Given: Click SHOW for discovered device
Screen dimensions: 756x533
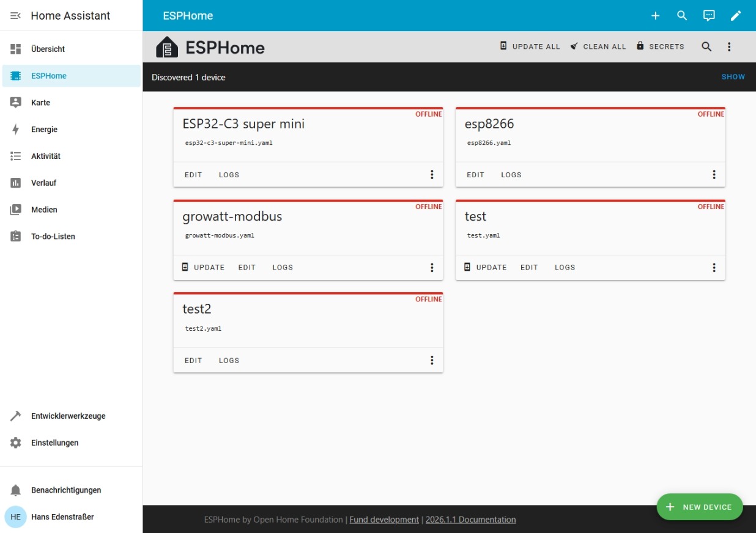Looking at the screenshot, I should coord(733,77).
